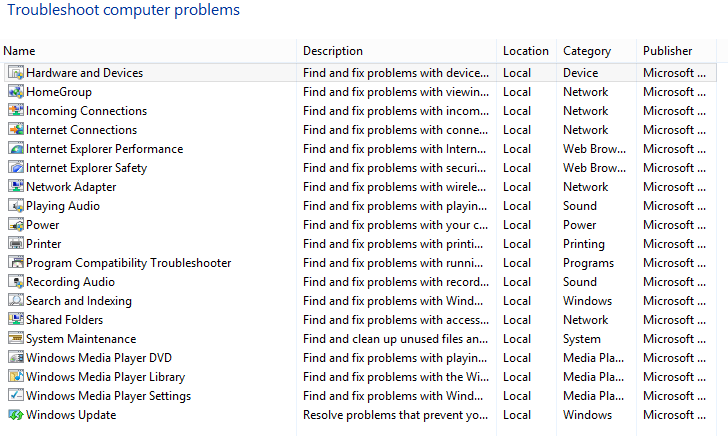Click the Internet Explorer Safety icon

(x=16, y=168)
